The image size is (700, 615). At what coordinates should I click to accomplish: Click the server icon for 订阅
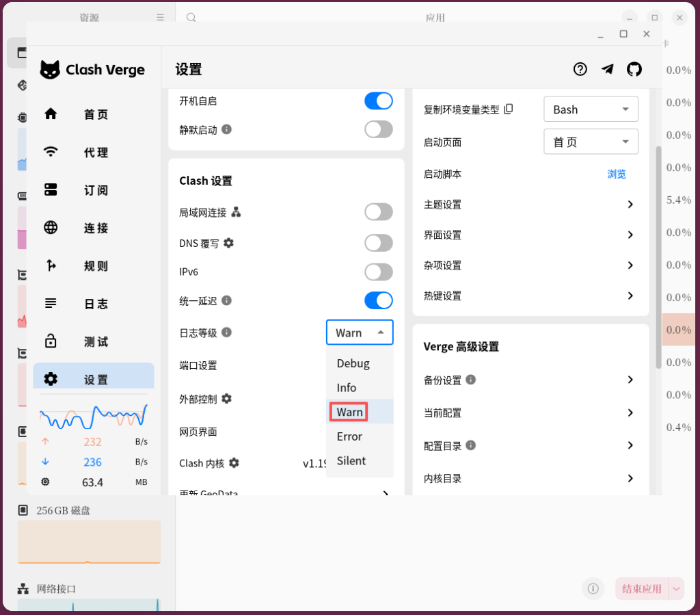tap(51, 189)
